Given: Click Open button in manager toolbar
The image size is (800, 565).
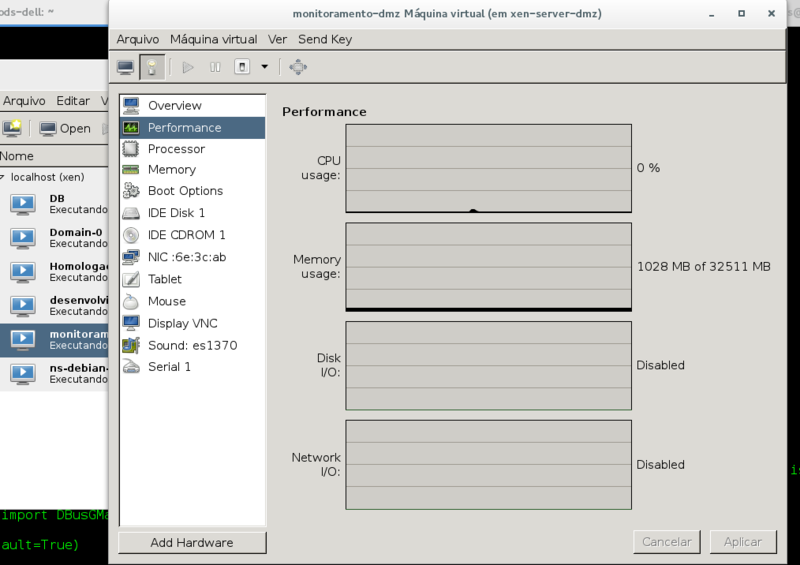Looking at the screenshot, I should point(65,129).
